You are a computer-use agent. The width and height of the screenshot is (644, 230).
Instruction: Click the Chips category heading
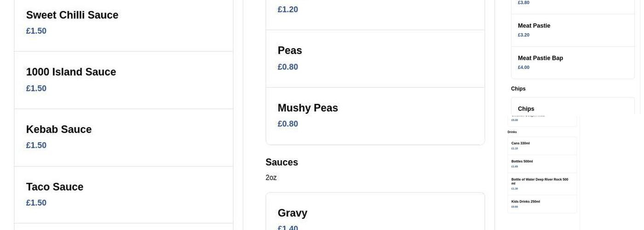pos(518,89)
